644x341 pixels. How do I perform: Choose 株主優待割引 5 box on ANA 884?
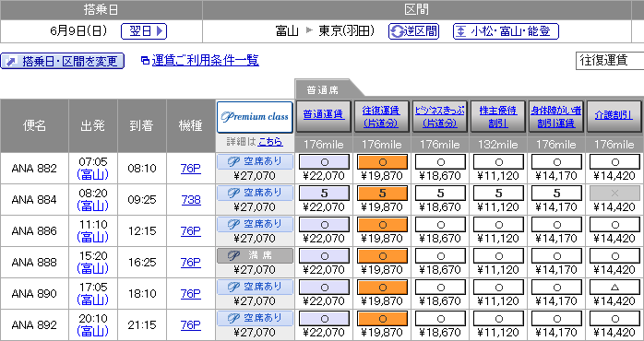[498, 194]
